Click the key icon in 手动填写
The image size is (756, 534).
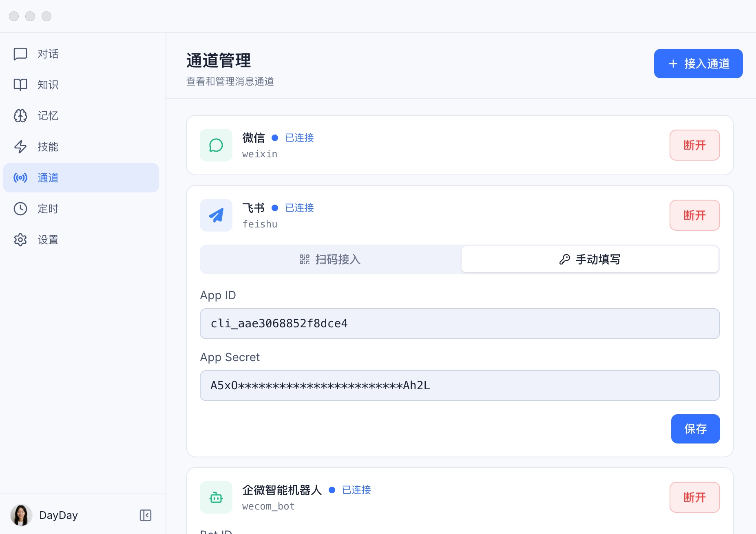point(565,259)
